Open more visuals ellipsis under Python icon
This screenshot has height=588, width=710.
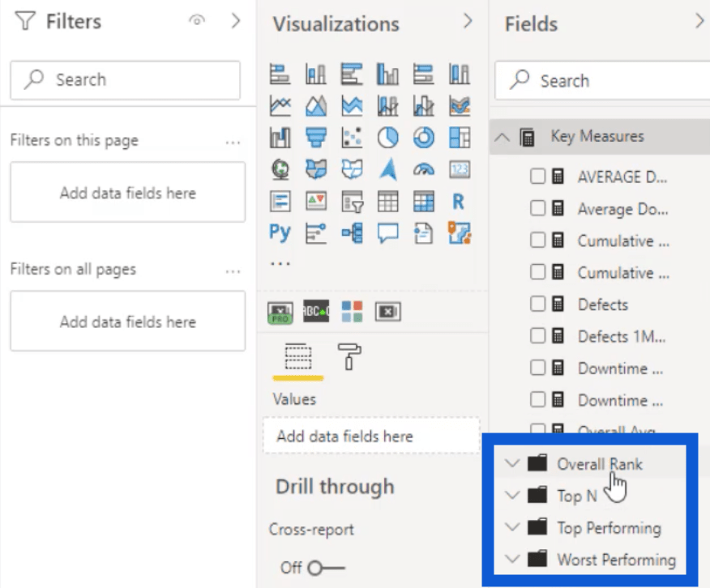click(280, 263)
